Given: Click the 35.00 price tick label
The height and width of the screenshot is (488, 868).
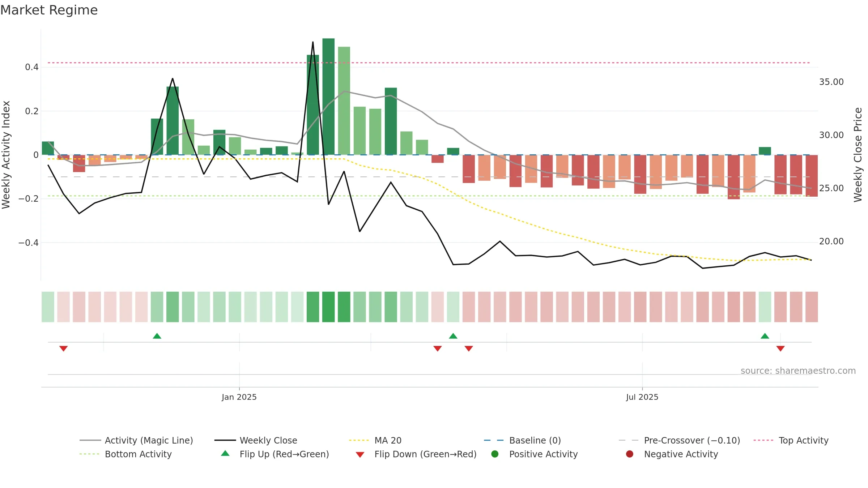Looking at the screenshot, I should (x=831, y=82).
